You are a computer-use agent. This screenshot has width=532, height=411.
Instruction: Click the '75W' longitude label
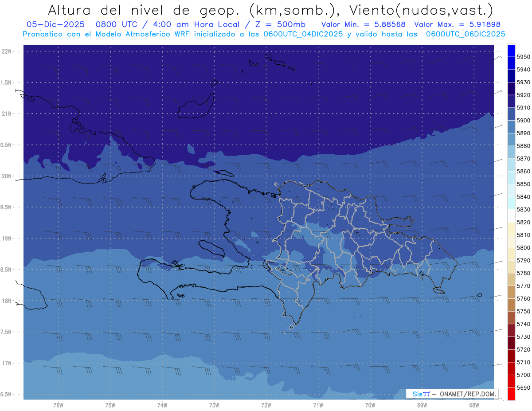(x=110, y=405)
